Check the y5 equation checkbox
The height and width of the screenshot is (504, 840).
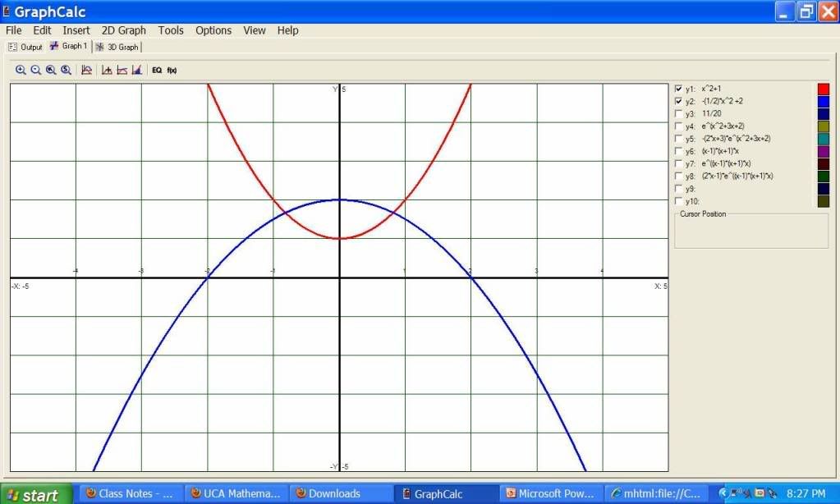tap(679, 139)
